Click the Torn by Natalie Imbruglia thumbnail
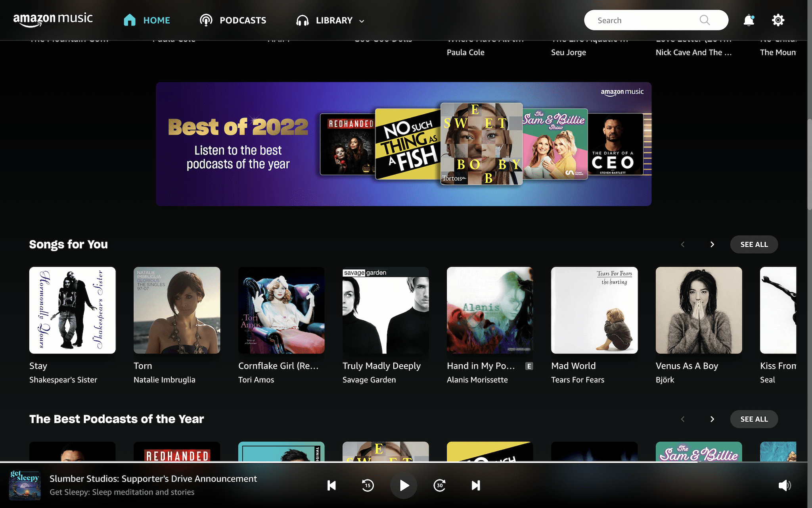Screen dimensions: 812x508 [x=176, y=310]
